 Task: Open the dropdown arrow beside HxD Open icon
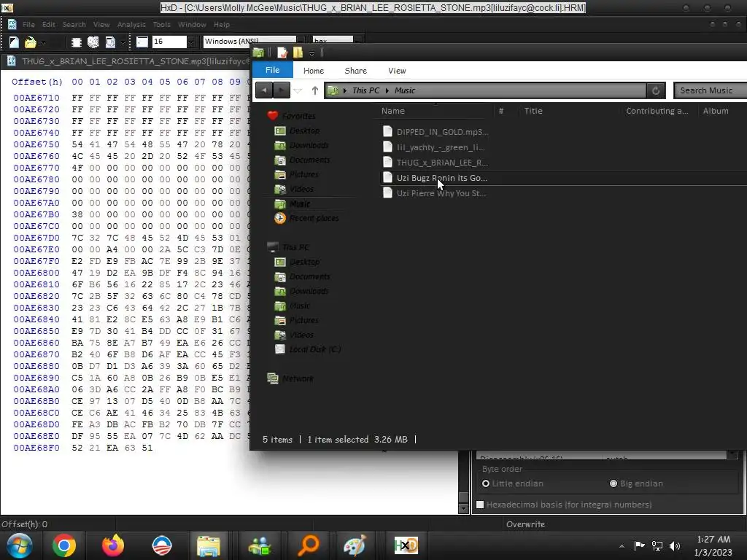click(x=43, y=42)
